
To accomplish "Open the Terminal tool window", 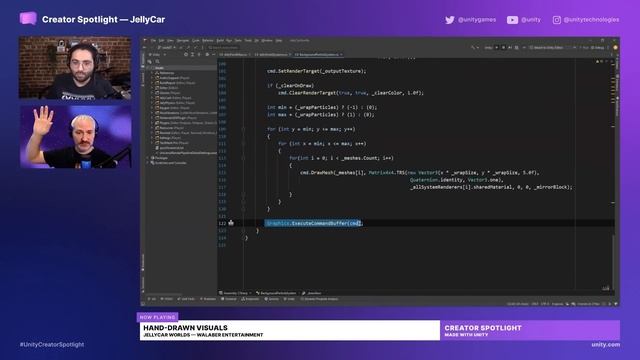I will click(229, 299).
